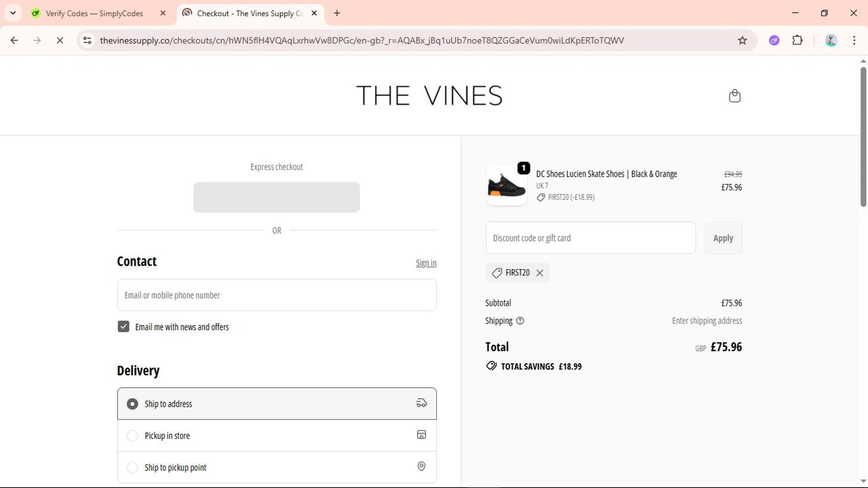Remove the FIRST20 discount code tag
This screenshot has width=868, height=488.
[539, 273]
